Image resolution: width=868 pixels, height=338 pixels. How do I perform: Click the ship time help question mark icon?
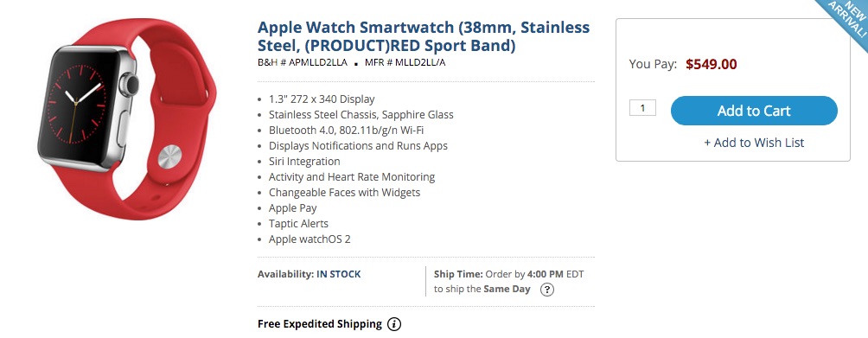pyautogui.click(x=547, y=290)
